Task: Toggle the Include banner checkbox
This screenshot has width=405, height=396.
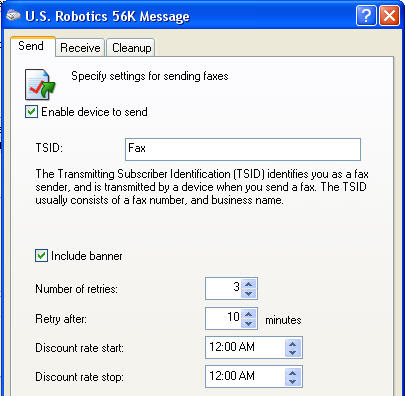Action: (41, 256)
